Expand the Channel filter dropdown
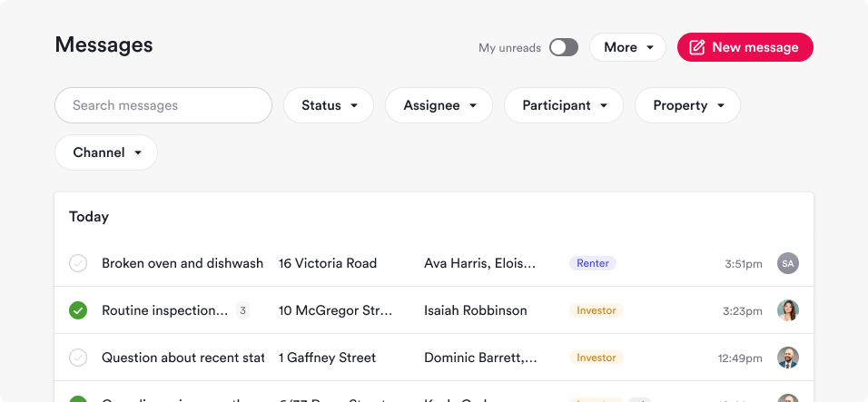The height and width of the screenshot is (402, 868). pos(106,152)
